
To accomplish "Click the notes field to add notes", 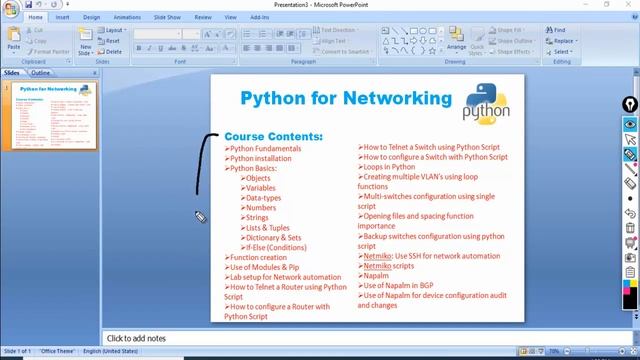I will point(367,338).
